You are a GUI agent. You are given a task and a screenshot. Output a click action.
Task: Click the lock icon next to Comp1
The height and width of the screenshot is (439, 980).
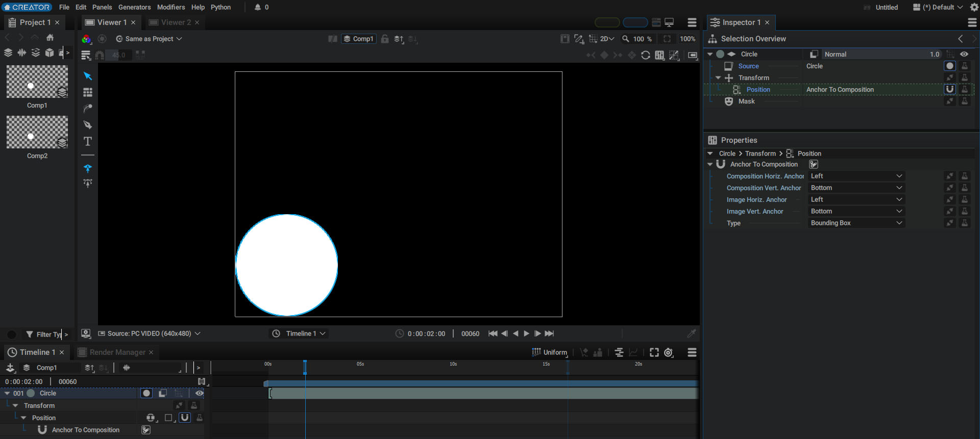pos(385,39)
